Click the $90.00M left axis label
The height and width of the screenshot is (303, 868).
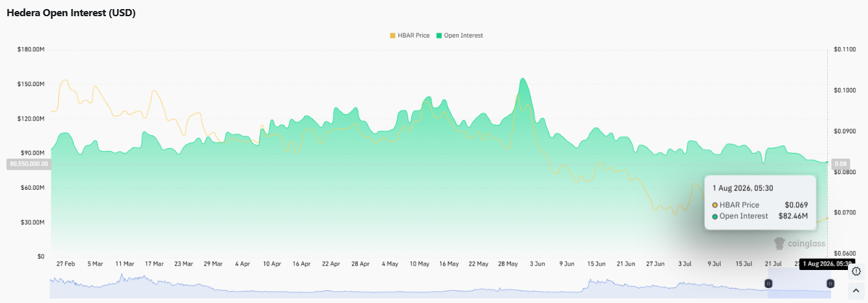33,153
